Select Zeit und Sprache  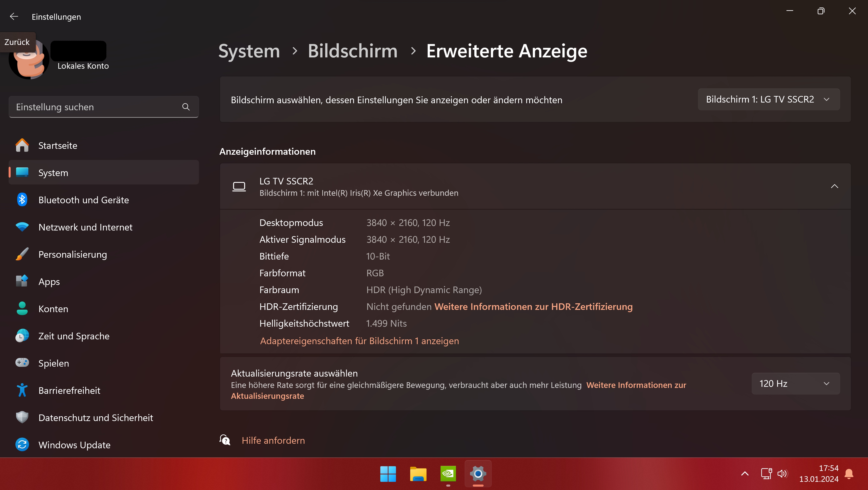pos(74,336)
